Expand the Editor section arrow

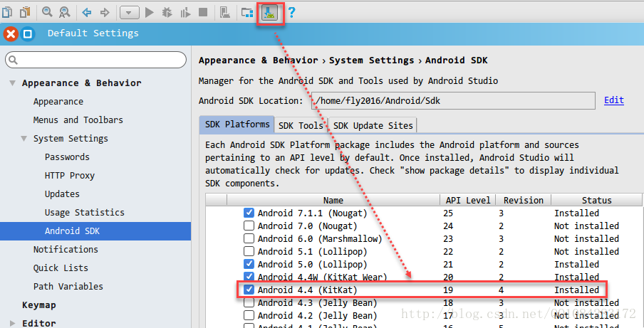pyautogui.click(x=13, y=323)
